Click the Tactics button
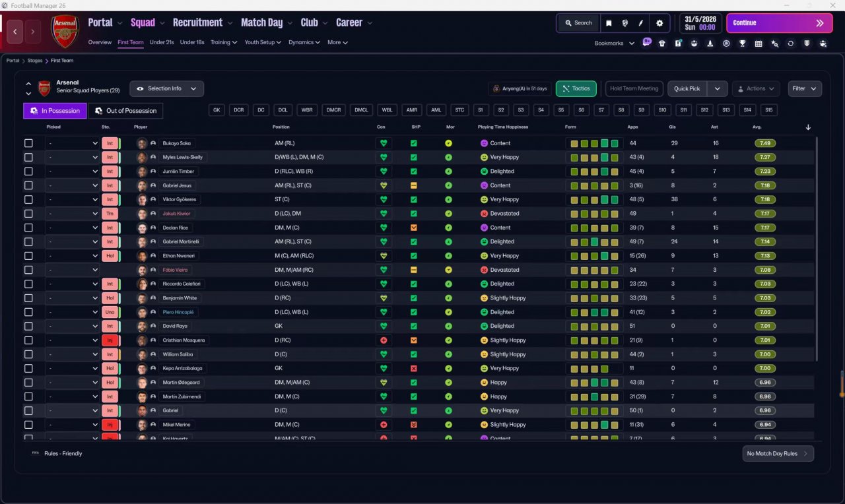This screenshot has height=504, width=845. tap(576, 88)
